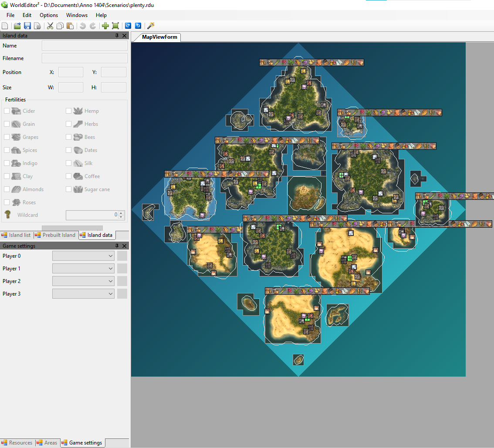This screenshot has height=448, width=494.
Task: Click the magic wand toolbar icon
Action: point(151,26)
